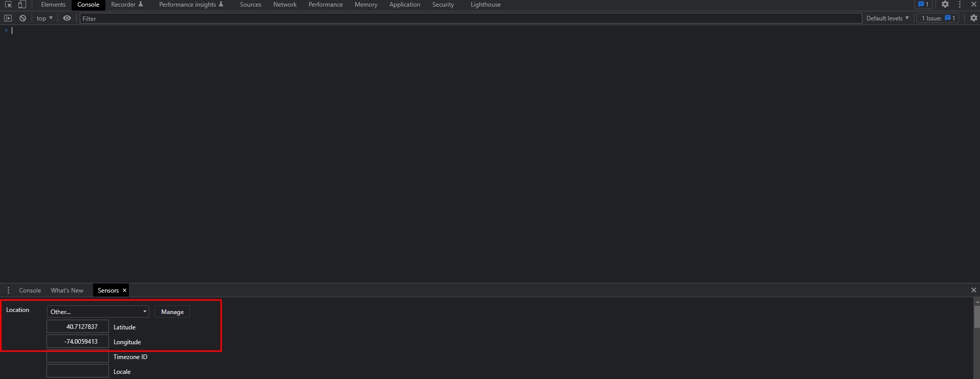Click the Longitude input field

click(78, 341)
